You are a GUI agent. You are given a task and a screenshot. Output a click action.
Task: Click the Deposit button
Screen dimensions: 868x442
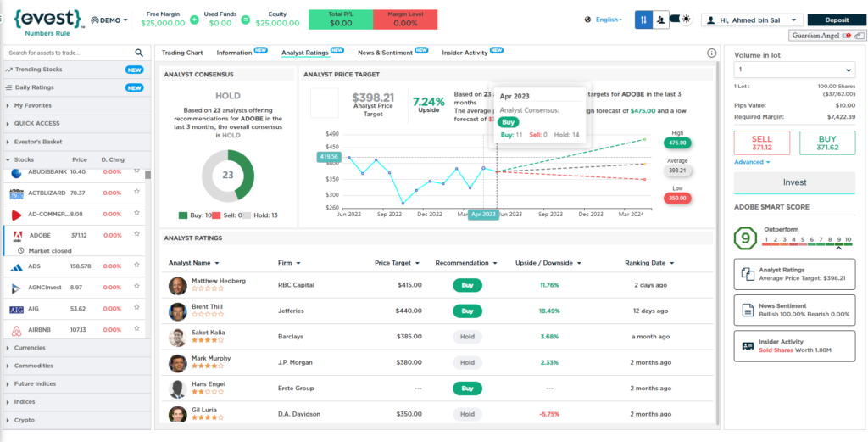pyautogui.click(x=837, y=20)
